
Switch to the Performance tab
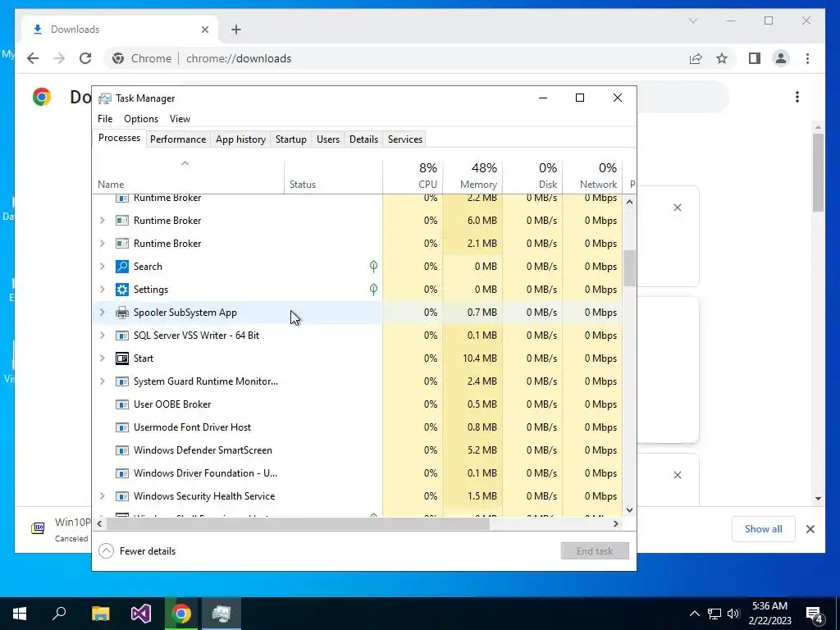[x=178, y=139]
